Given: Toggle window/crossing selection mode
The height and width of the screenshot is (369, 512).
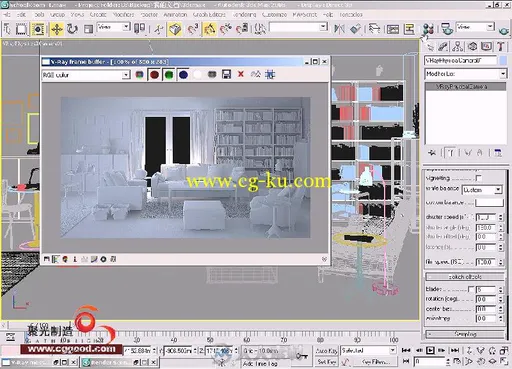Looking at the screenshot, I should pyautogui.click(x=38, y=29).
